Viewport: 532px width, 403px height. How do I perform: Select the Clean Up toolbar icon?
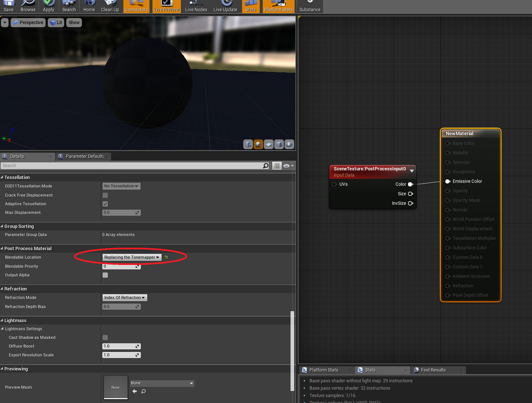[x=110, y=5]
